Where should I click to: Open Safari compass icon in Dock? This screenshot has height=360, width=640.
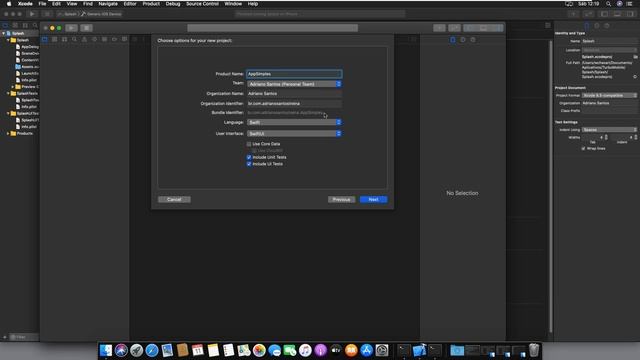coord(152,350)
